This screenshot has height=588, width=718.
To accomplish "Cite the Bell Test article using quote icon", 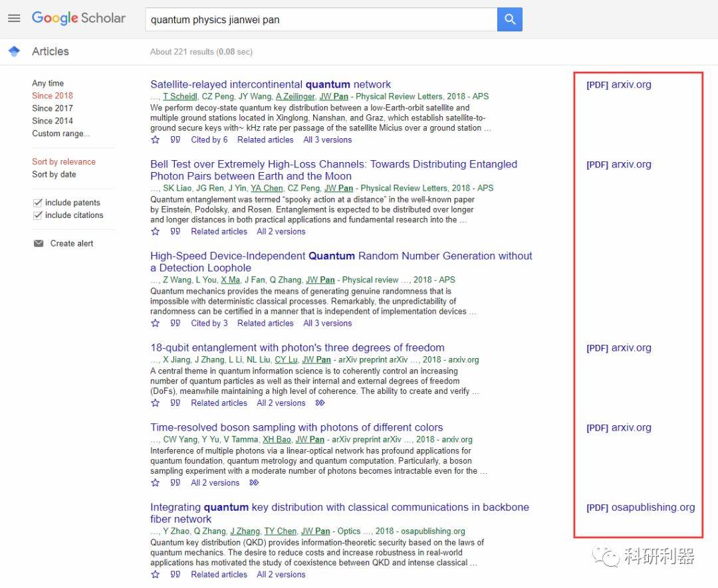I will click(176, 231).
